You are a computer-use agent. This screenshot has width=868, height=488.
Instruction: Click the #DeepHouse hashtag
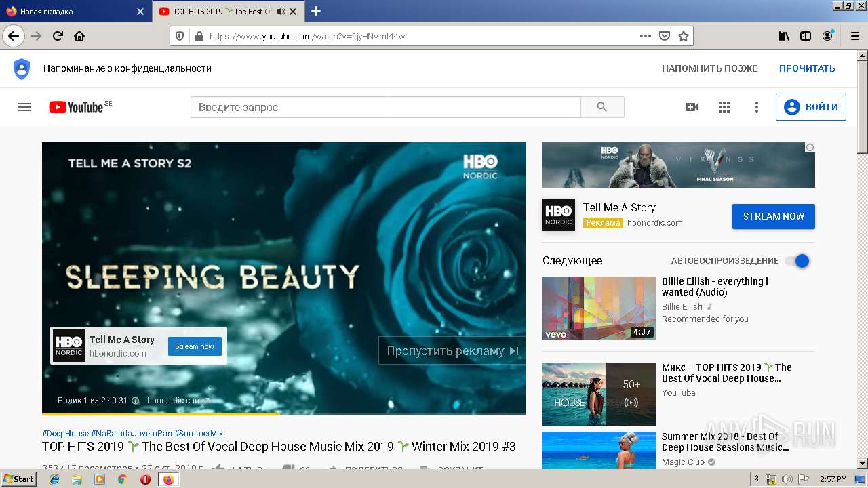point(65,433)
